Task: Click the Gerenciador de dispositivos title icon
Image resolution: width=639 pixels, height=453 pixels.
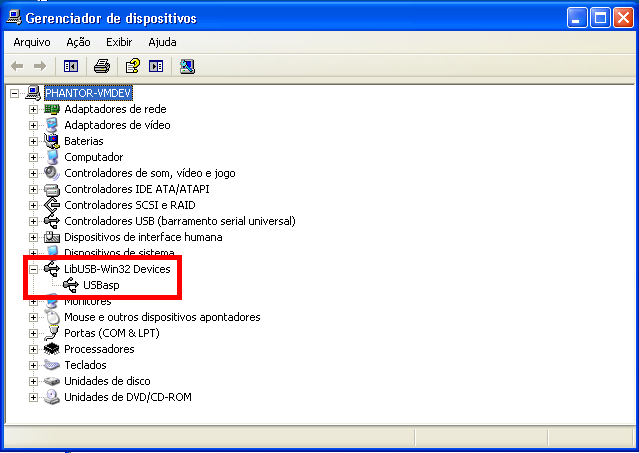Action: pos(14,18)
